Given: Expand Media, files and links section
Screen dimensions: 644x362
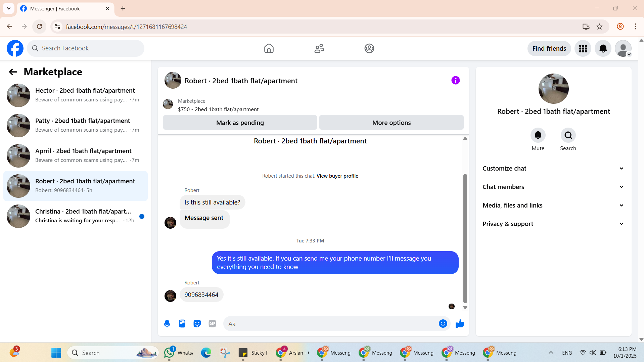Looking at the screenshot, I should 553,206.
